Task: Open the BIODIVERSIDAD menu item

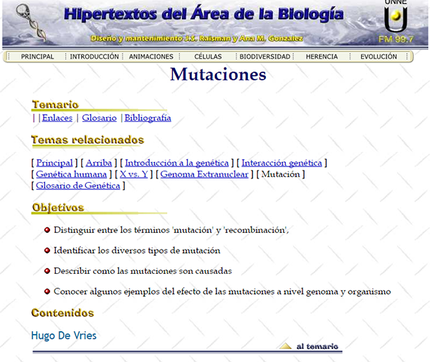Action: click(265, 57)
